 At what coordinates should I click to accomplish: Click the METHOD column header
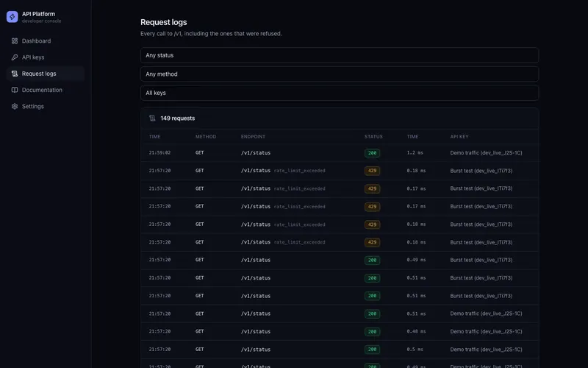pos(206,137)
